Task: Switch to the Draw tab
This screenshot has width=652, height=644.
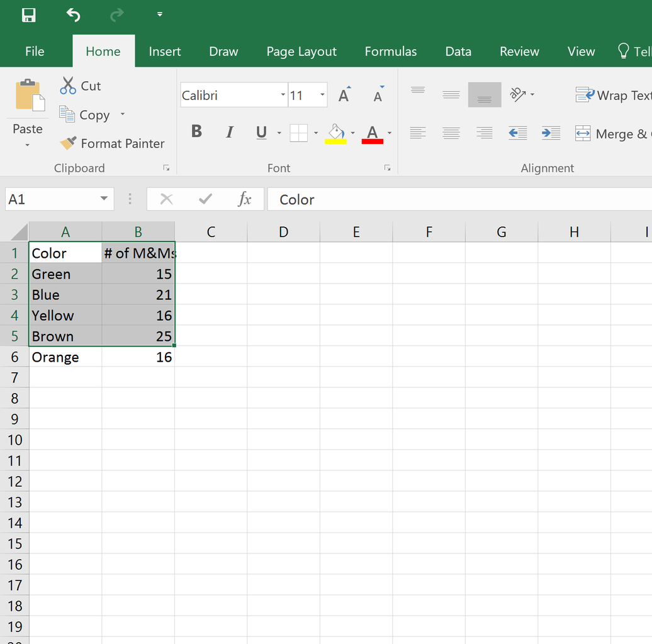Action: (223, 52)
